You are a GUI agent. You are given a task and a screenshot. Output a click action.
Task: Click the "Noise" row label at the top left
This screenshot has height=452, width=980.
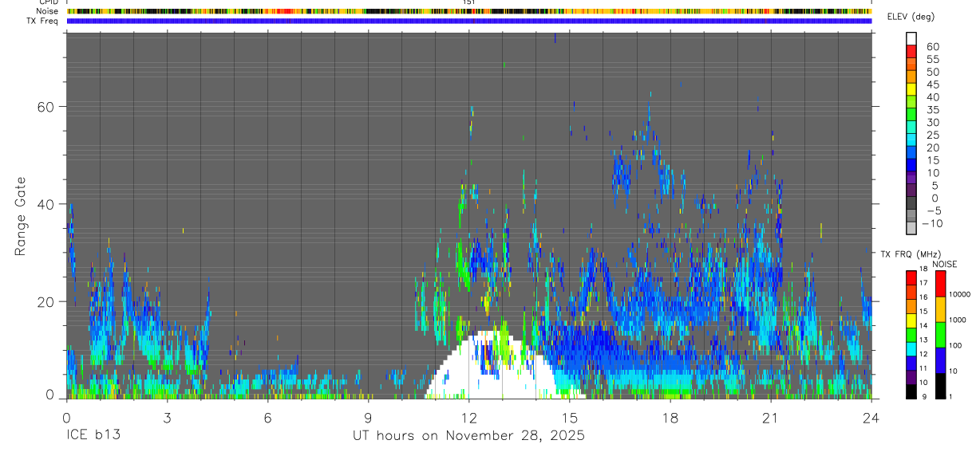click(x=47, y=11)
